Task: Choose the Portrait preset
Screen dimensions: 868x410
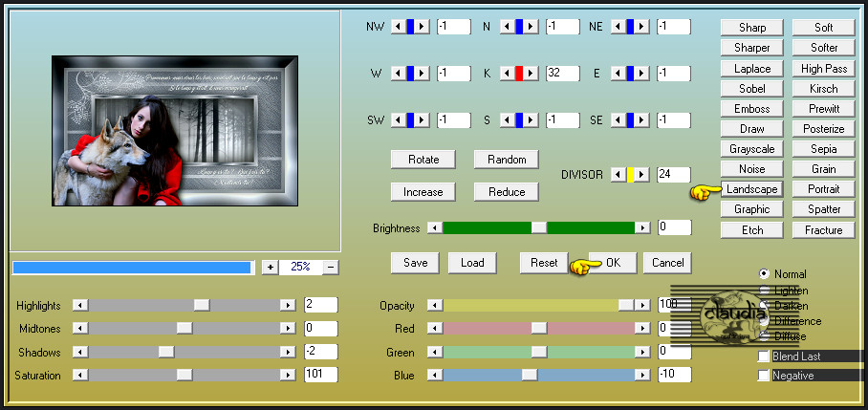Action: 823,189
